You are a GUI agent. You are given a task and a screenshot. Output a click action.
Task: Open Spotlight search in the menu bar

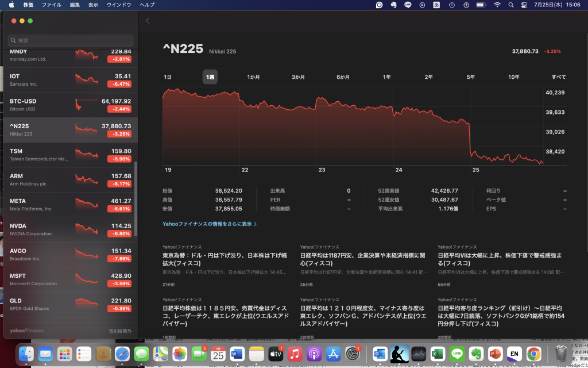coord(510,5)
